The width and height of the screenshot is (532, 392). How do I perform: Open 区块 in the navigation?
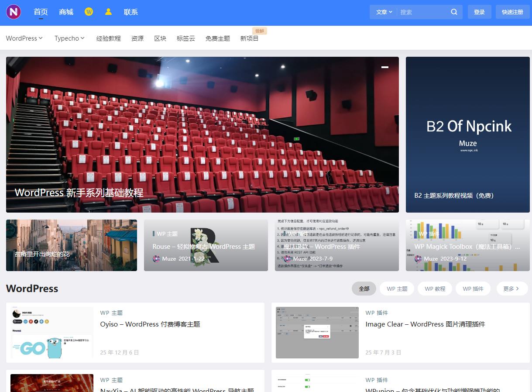click(160, 38)
